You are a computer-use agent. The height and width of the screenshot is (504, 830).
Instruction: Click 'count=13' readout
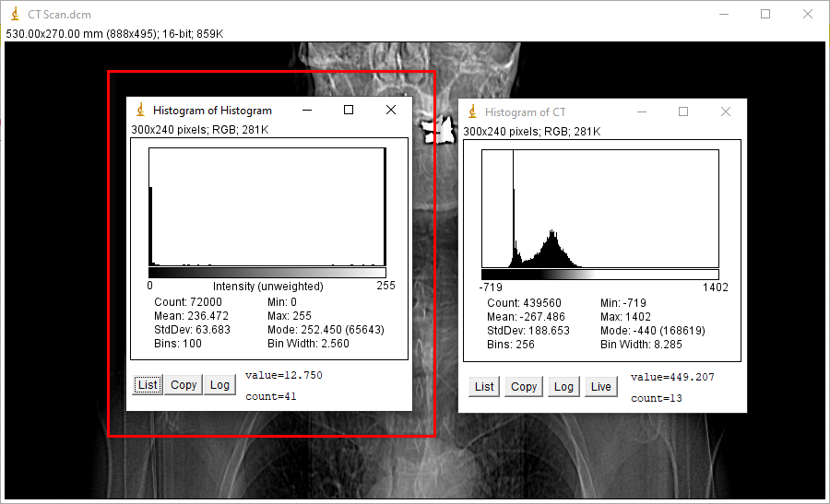click(657, 398)
